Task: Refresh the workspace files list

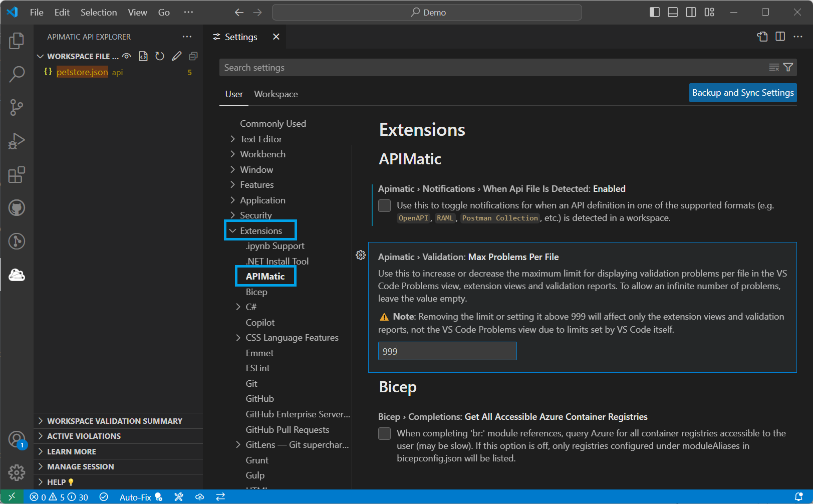Action: coord(160,56)
